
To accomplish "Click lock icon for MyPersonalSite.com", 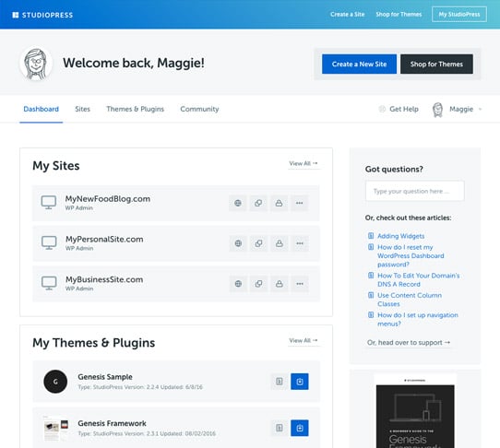I will coord(280,243).
